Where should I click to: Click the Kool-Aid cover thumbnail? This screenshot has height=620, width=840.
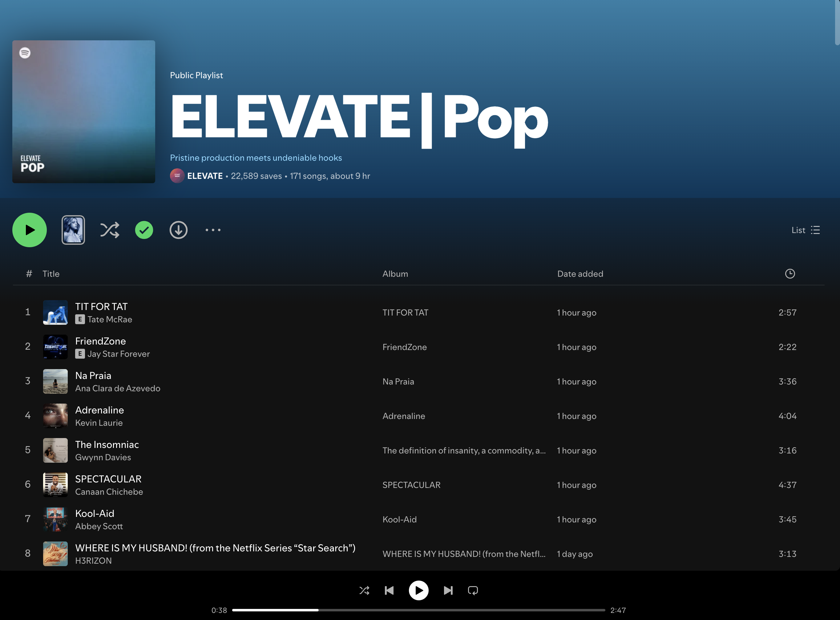coord(55,519)
